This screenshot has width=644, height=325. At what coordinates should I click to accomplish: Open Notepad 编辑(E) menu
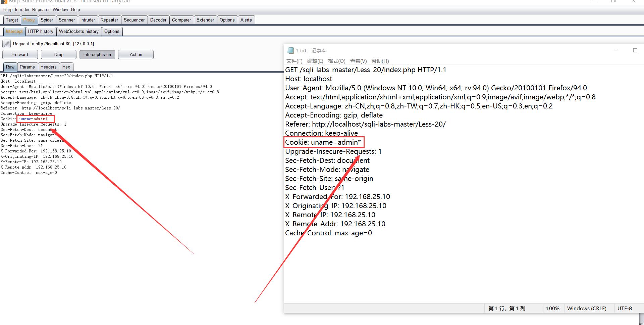click(315, 61)
